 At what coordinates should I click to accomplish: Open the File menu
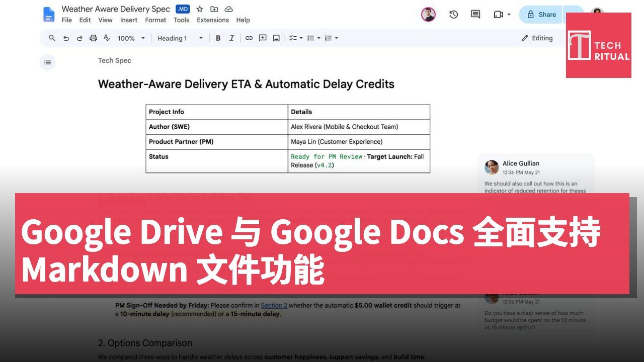(66, 20)
